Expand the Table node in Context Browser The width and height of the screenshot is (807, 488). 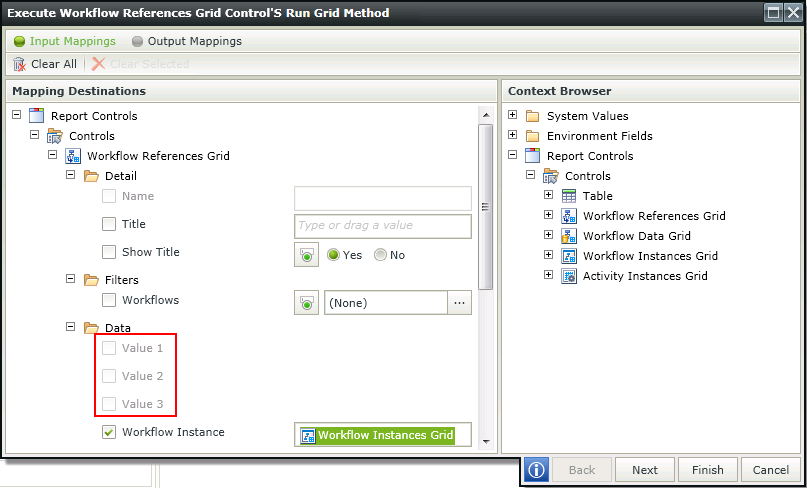(x=548, y=194)
